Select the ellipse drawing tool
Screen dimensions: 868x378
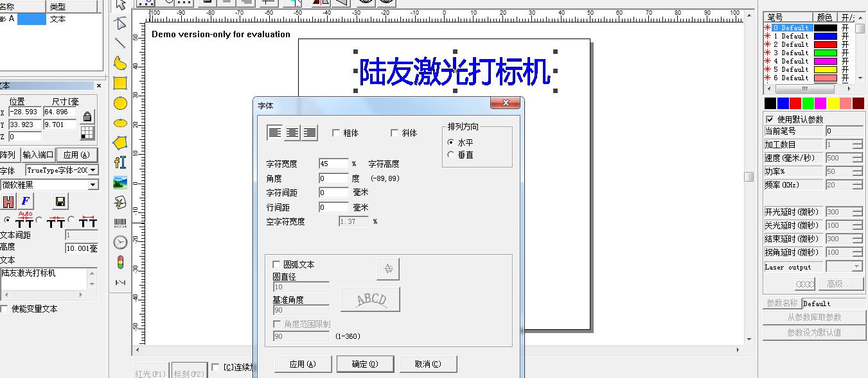click(120, 123)
